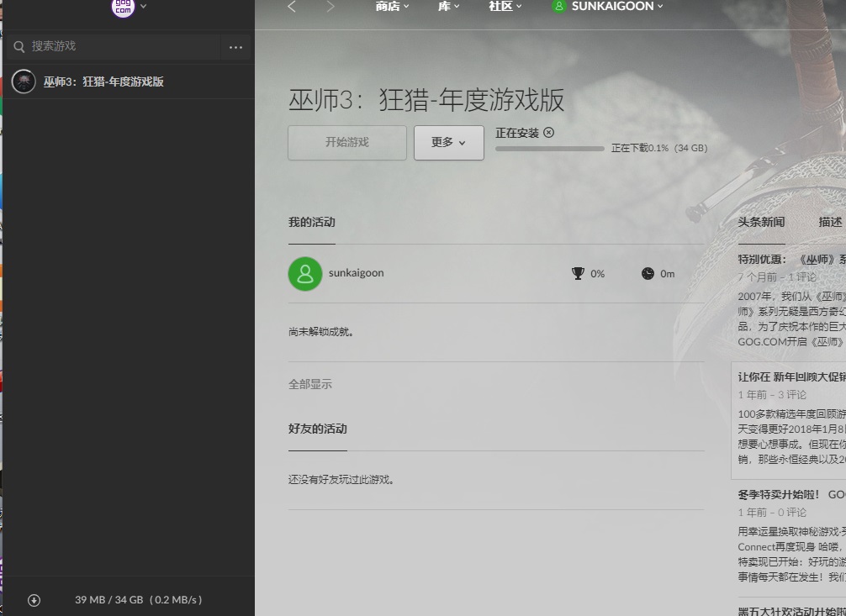Go forward with the right arrow
This screenshot has height=616, width=846.
330,7
